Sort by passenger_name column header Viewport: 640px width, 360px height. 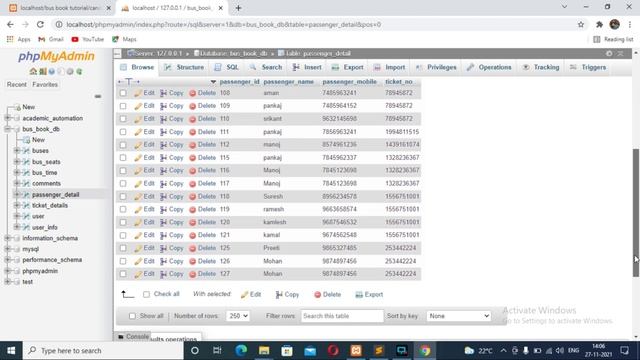(x=289, y=82)
